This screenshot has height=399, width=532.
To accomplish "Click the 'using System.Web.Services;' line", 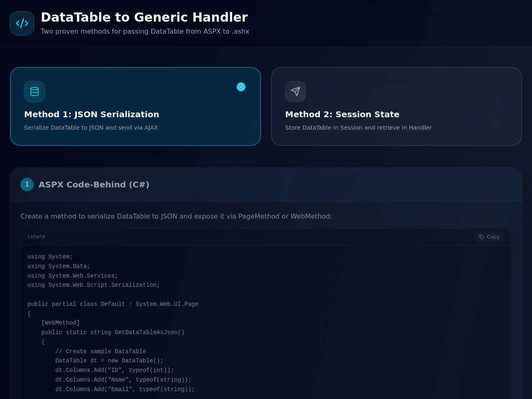I will (73, 276).
